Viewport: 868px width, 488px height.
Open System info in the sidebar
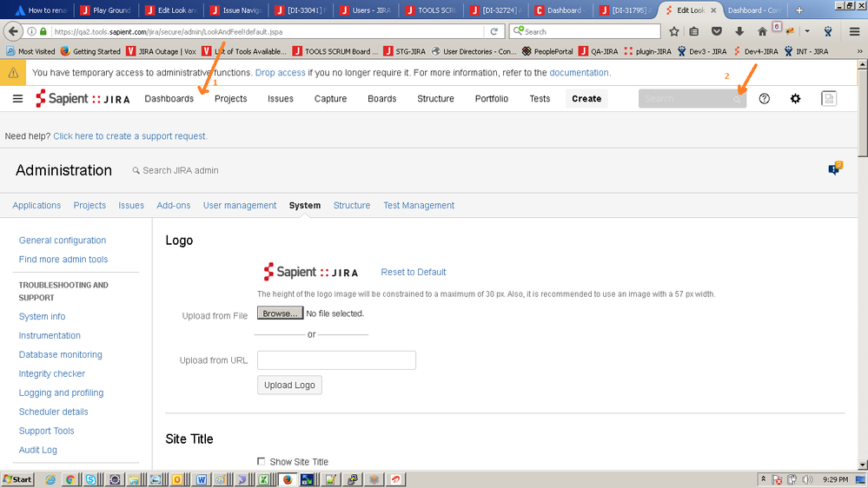[x=42, y=316]
